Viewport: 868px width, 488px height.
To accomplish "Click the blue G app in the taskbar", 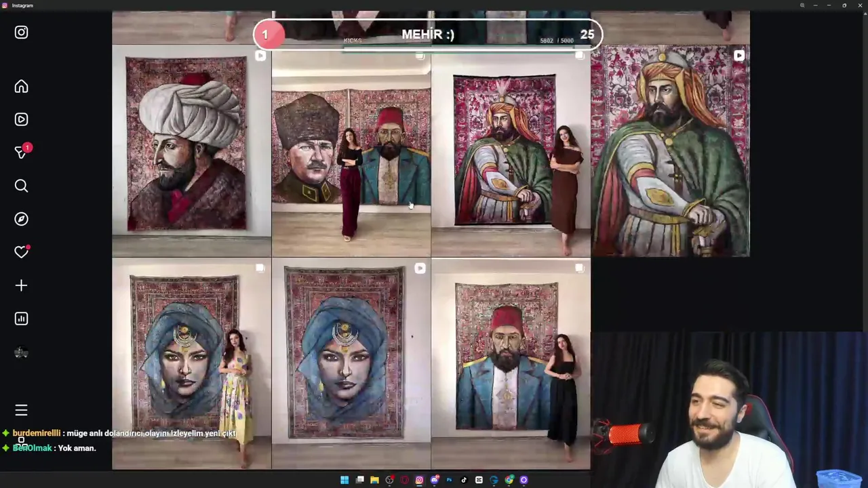I will pyautogui.click(x=494, y=480).
